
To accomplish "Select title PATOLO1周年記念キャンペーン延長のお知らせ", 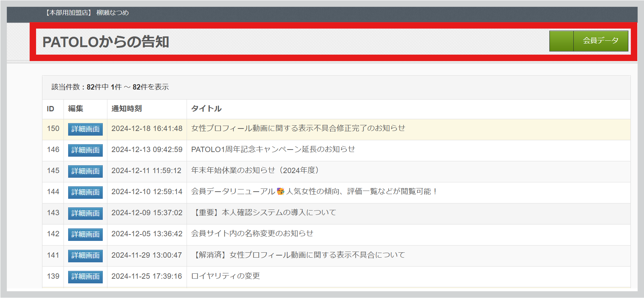I will (273, 149).
